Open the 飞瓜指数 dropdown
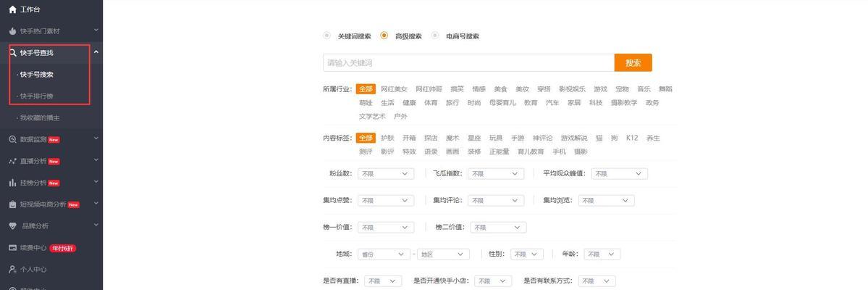 tap(496, 173)
